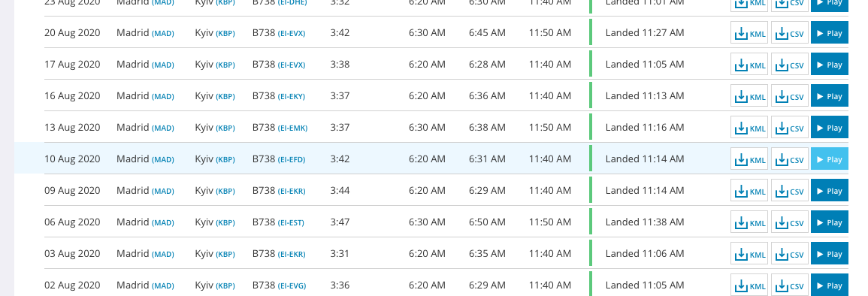Download KML for 13 Aug 2020 flight
The height and width of the screenshot is (296, 868).
(x=749, y=127)
